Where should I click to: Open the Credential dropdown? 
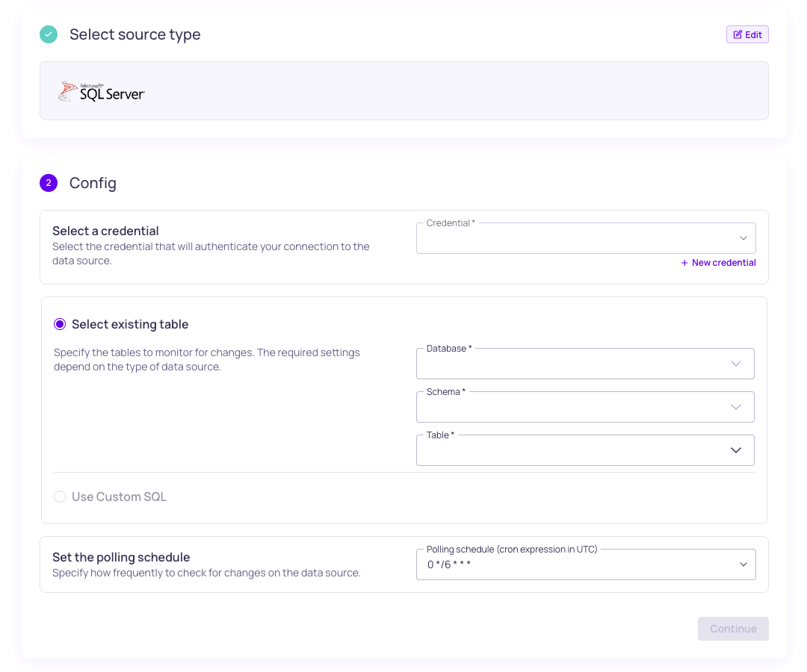pyautogui.click(x=586, y=238)
